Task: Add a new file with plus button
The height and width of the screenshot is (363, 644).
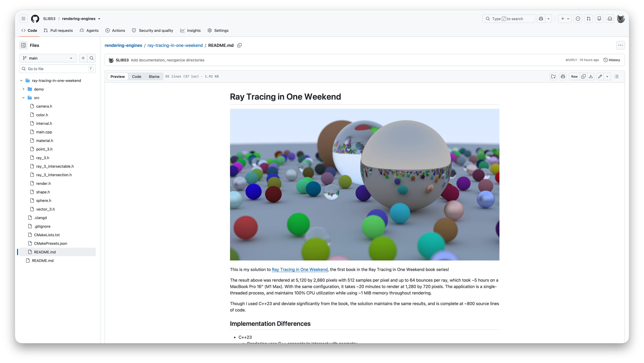Action: point(83,58)
